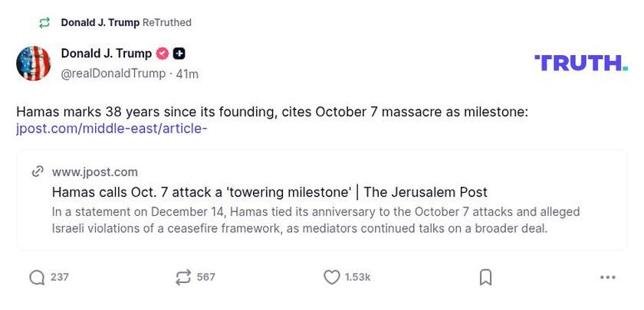Screen dimensions: 644x310
Task: Click the bold Donald J. Trump display name
Action: coord(107,54)
